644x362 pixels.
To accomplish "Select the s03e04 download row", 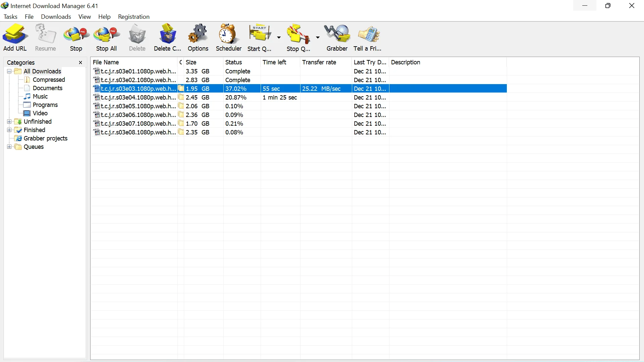I will pyautogui.click(x=299, y=98).
